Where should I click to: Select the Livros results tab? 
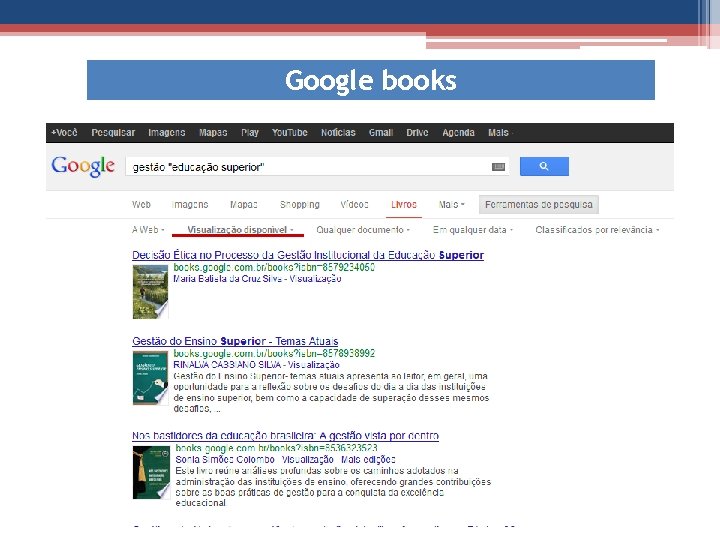click(404, 205)
